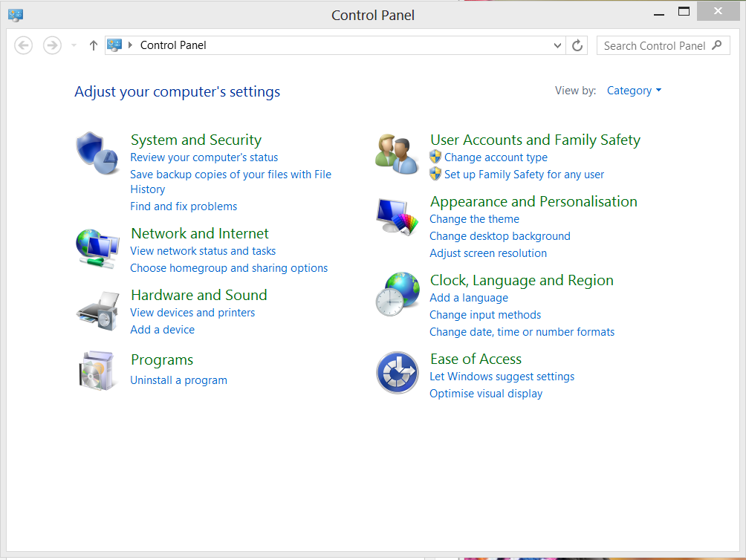Open Review your computer's status

coord(204,157)
